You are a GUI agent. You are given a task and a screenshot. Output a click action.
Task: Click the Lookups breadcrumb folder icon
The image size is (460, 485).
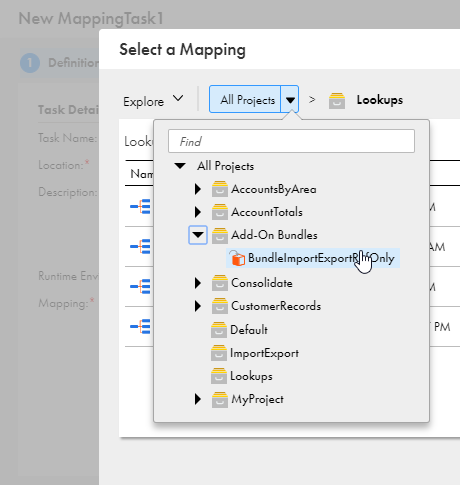337,101
